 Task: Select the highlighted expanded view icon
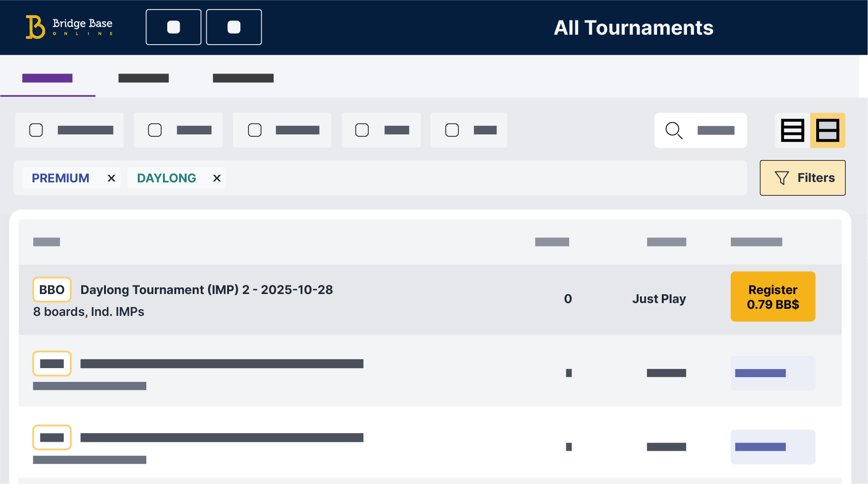827,130
